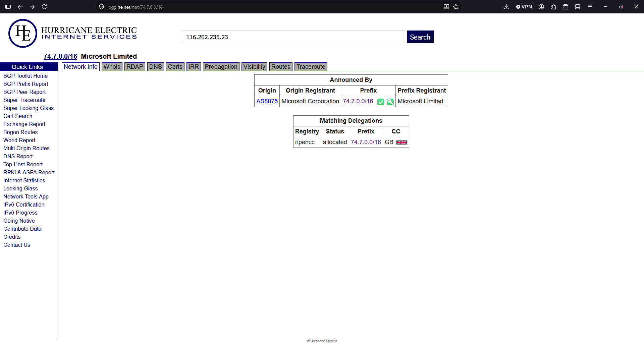Toggle the browser sidebar panel icon

point(8,7)
